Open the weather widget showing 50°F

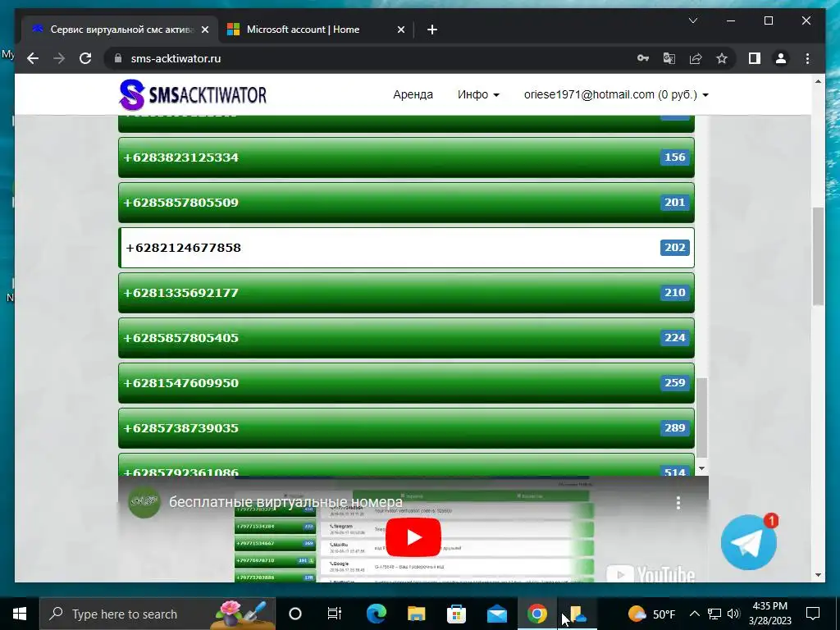pos(651,614)
